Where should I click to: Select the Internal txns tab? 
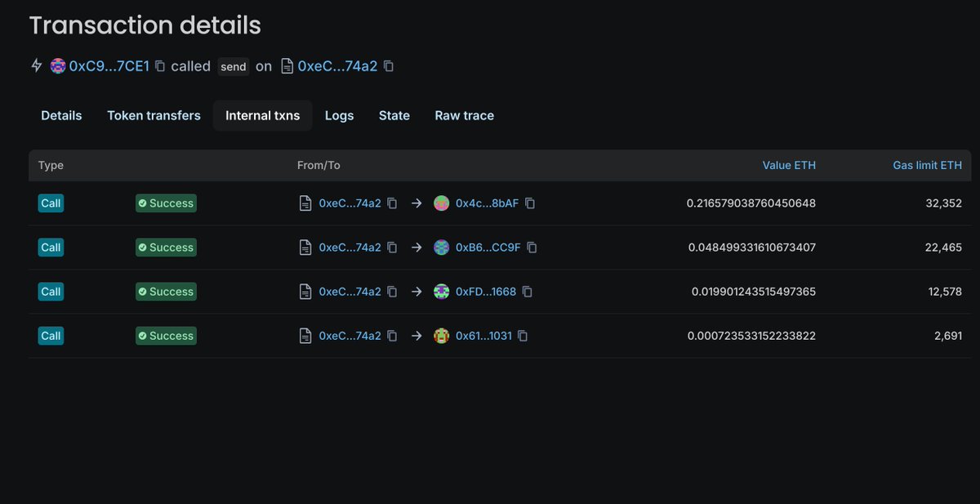[x=263, y=116]
